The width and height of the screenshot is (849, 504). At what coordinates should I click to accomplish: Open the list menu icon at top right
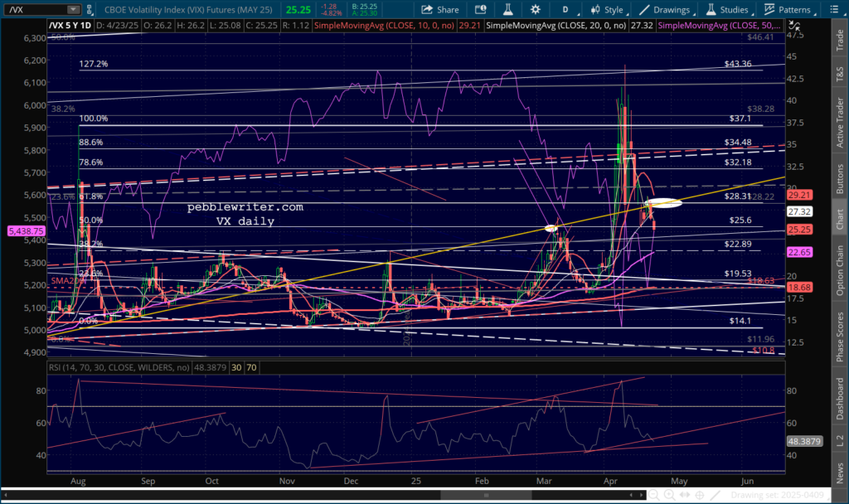(837, 10)
